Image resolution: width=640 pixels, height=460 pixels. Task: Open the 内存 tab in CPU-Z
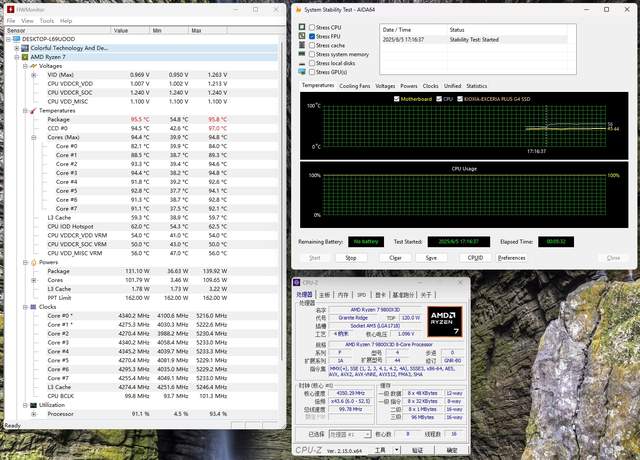(x=343, y=295)
